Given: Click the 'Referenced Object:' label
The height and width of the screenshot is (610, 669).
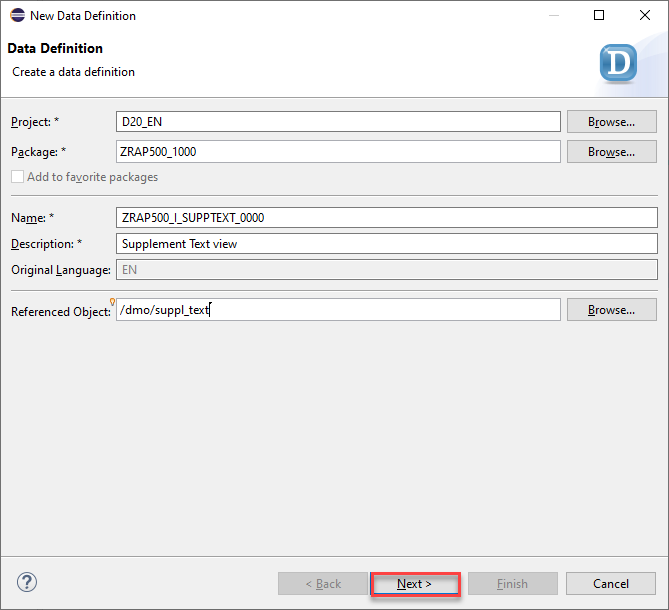Looking at the screenshot, I should click(61, 312).
